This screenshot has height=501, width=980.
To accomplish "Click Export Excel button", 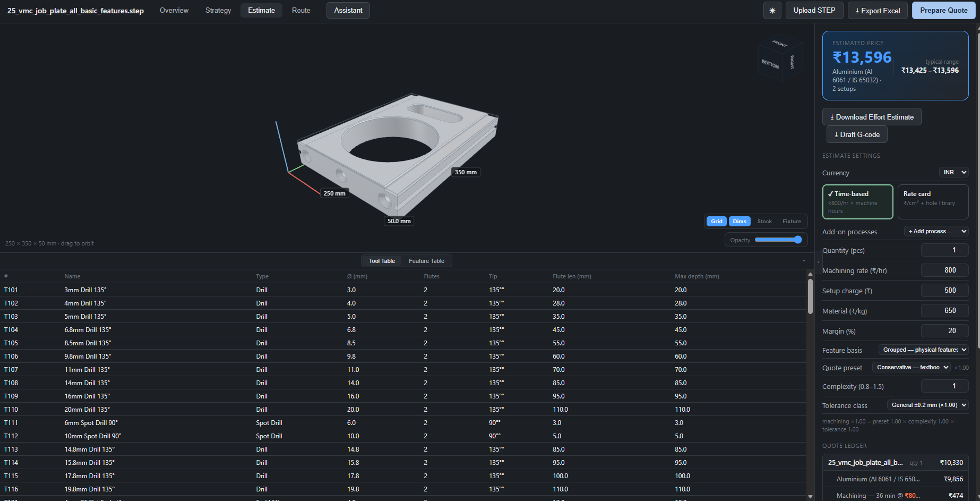I will point(878,11).
